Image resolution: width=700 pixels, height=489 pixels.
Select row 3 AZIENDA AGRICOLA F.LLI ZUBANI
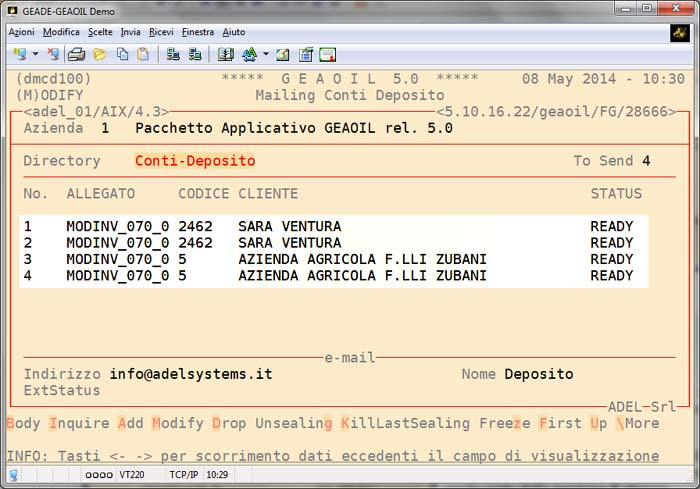pos(362,259)
